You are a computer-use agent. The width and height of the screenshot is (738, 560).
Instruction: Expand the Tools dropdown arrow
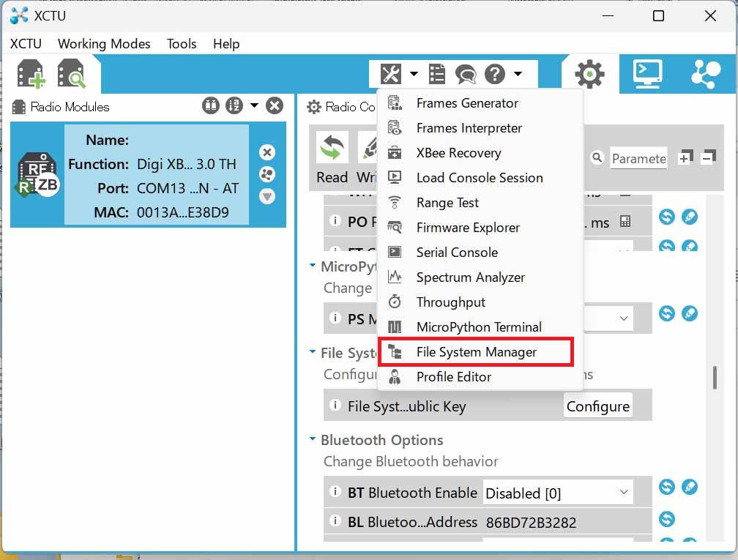point(414,73)
